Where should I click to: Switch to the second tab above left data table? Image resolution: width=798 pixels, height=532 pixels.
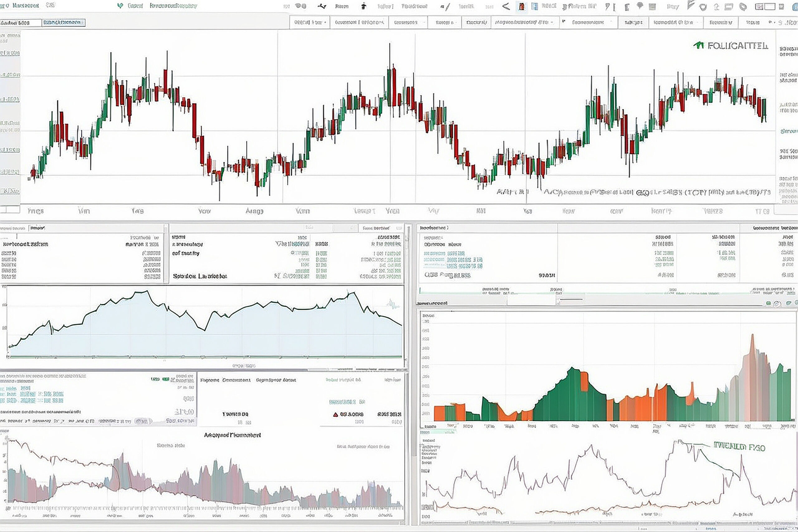37,228
